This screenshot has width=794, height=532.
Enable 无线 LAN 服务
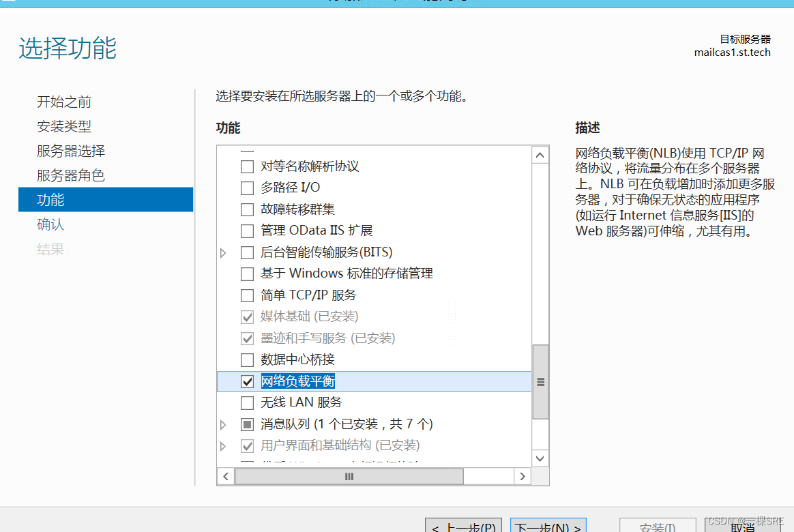point(248,402)
